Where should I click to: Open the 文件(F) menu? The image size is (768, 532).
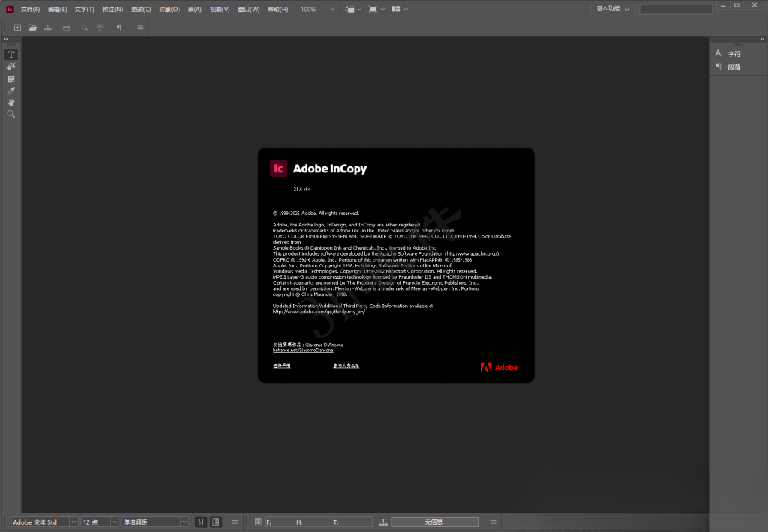[x=30, y=9]
